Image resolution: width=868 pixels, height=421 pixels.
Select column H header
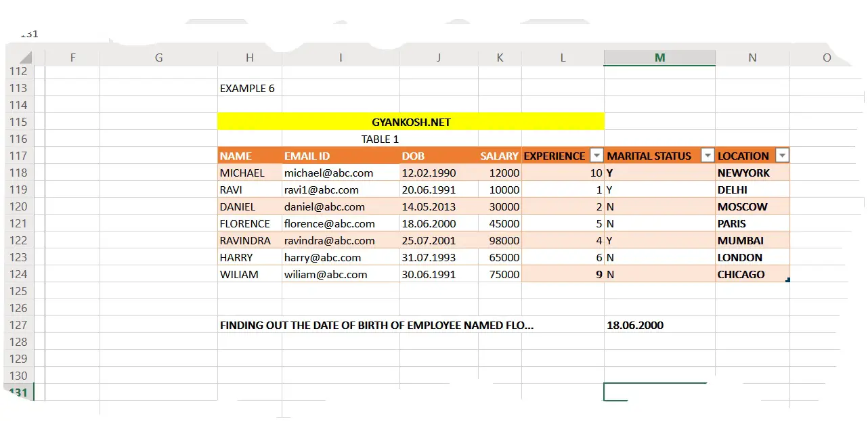pyautogui.click(x=250, y=58)
